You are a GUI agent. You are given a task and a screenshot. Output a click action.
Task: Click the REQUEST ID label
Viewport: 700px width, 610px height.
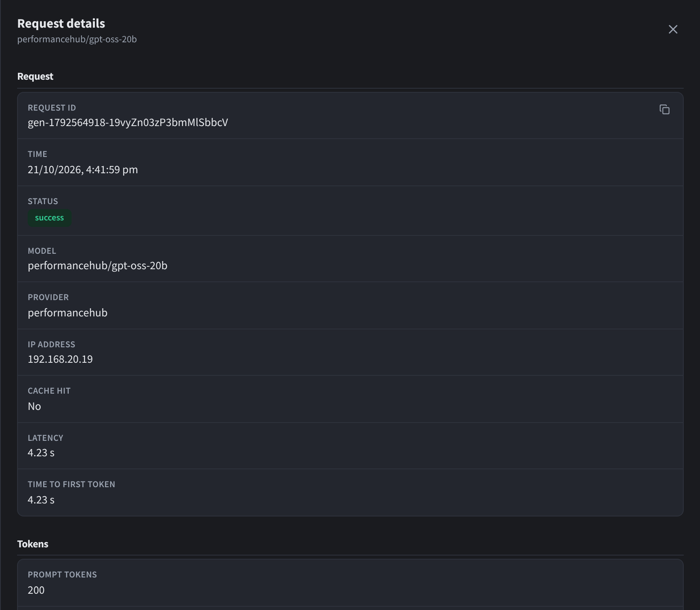click(52, 108)
